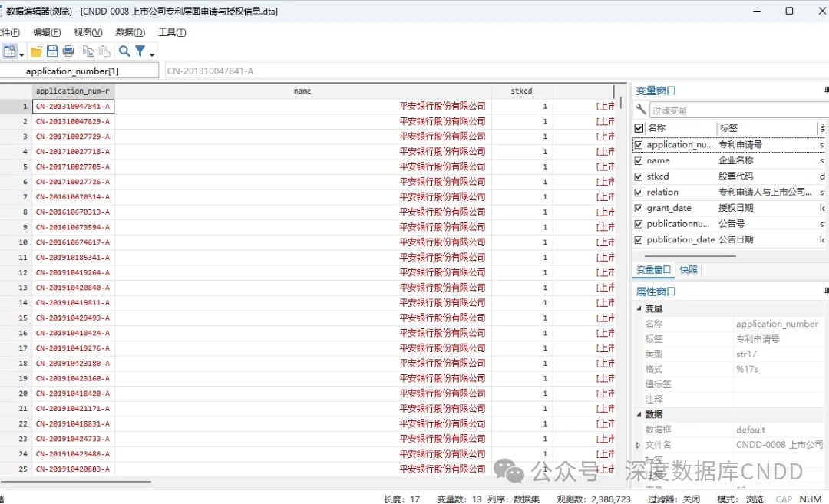Image resolution: width=829 pixels, height=504 pixels.
Task: Click the Print icon in toolbar
Action: [x=68, y=51]
